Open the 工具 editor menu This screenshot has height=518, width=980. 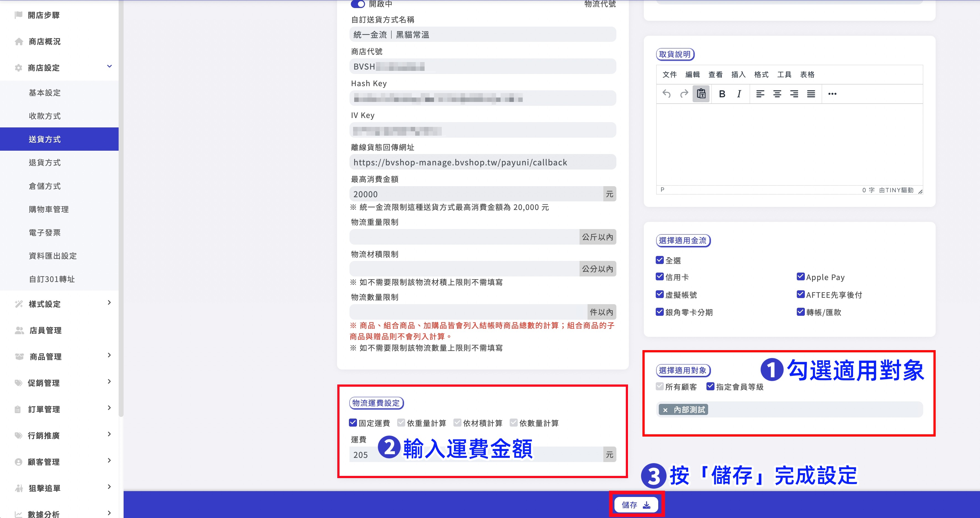pos(784,75)
